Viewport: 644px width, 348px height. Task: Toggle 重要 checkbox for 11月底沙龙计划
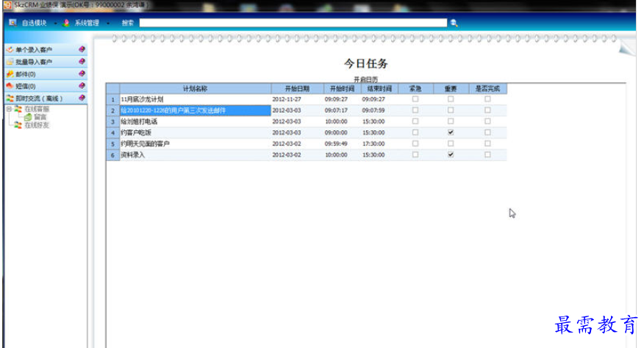[x=451, y=99]
